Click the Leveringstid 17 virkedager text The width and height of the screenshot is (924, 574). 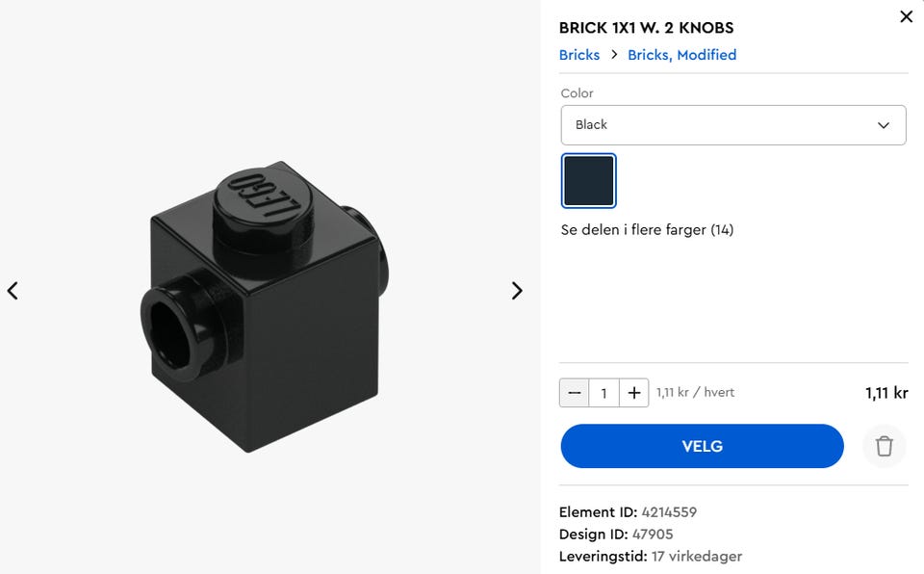(x=651, y=557)
